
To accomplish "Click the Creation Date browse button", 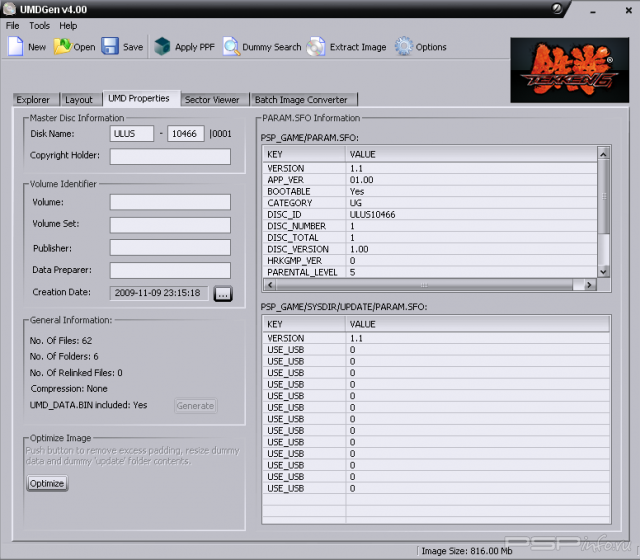I will [223, 293].
